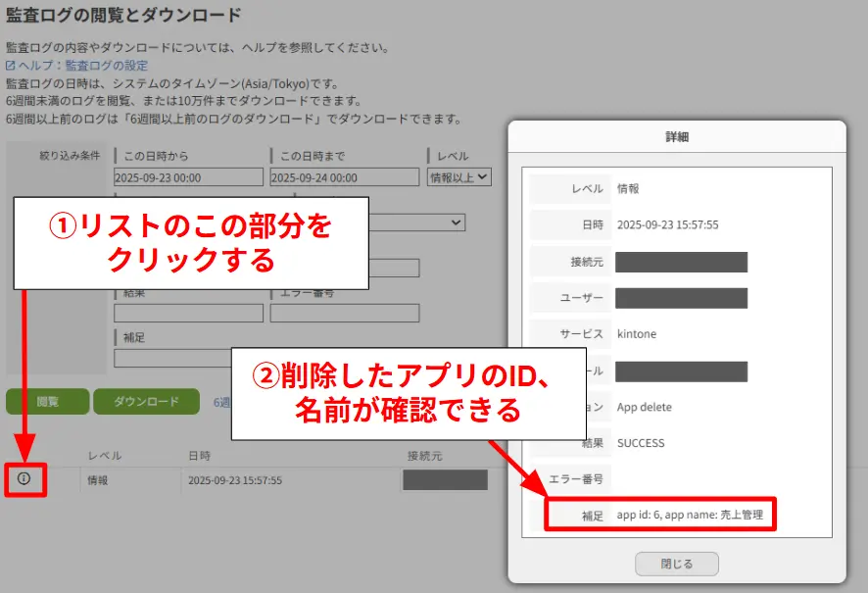
Task: Open the レベル dropdown showing 情報以上
Action: (x=458, y=177)
